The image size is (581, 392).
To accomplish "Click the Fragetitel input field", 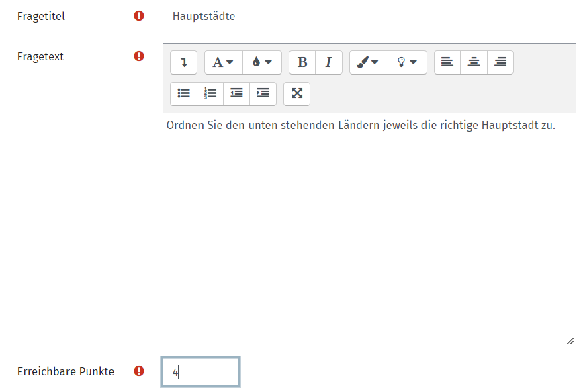I will (317, 17).
